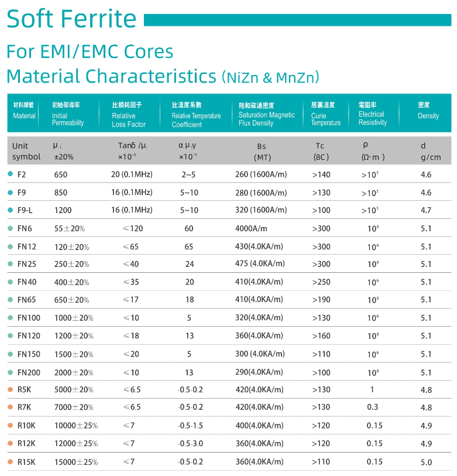Click the green bullet next to FN40
The height and width of the screenshot is (476, 457).
click(10, 282)
